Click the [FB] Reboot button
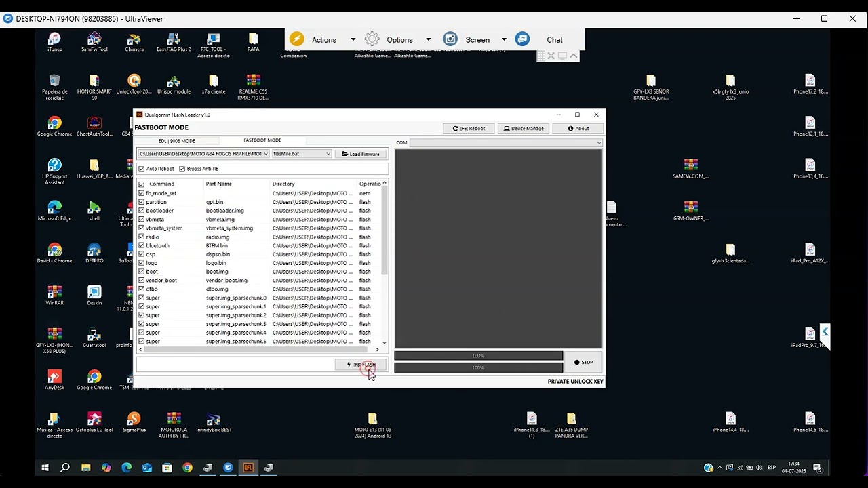Viewport: 868px width, 488px height. [469, 128]
